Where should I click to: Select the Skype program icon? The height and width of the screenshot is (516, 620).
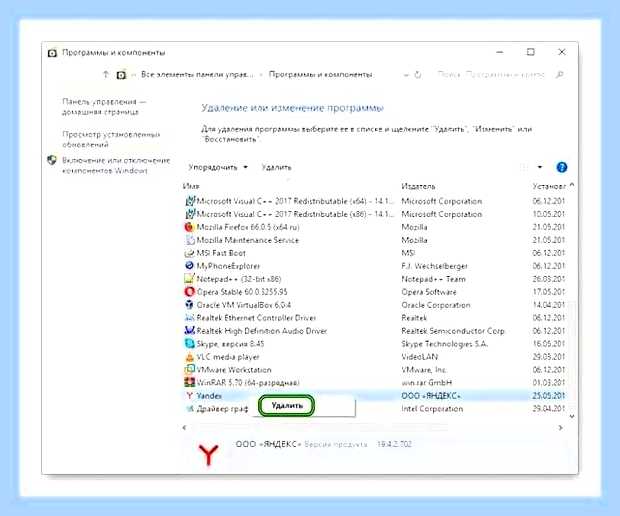tap(189, 344)
